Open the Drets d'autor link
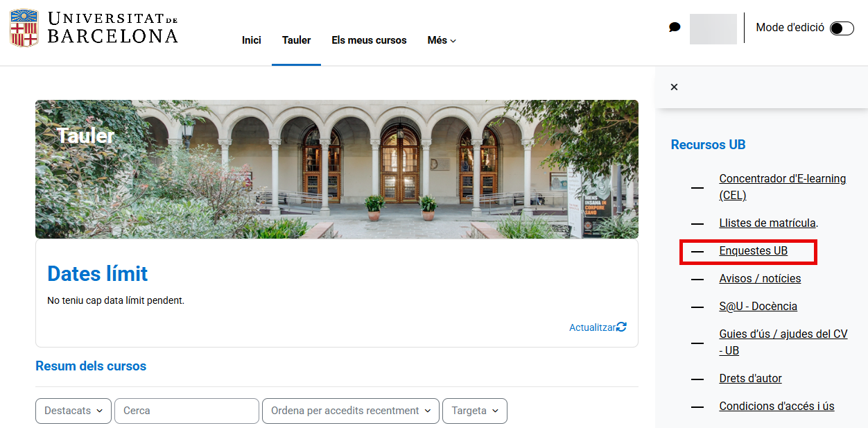This screenshot has height=428, width=868. point(750,379)
